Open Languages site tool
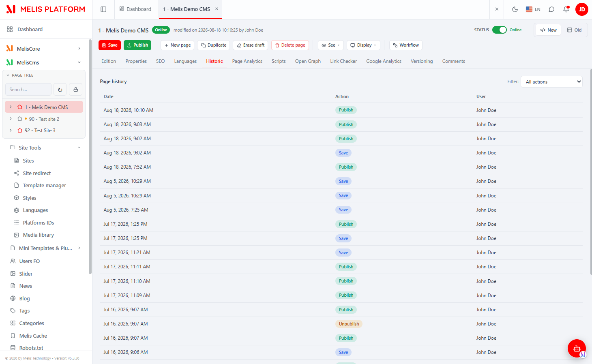 (35, 210)
